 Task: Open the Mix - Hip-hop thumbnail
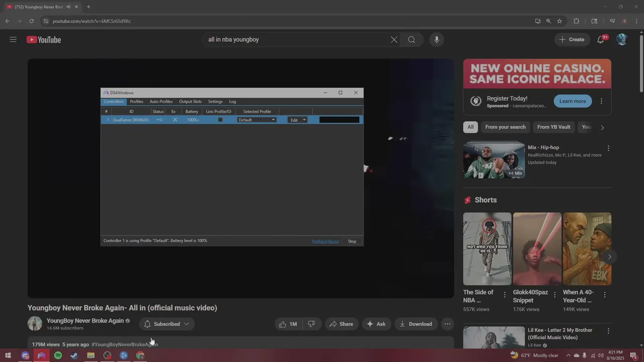point(494,160)
